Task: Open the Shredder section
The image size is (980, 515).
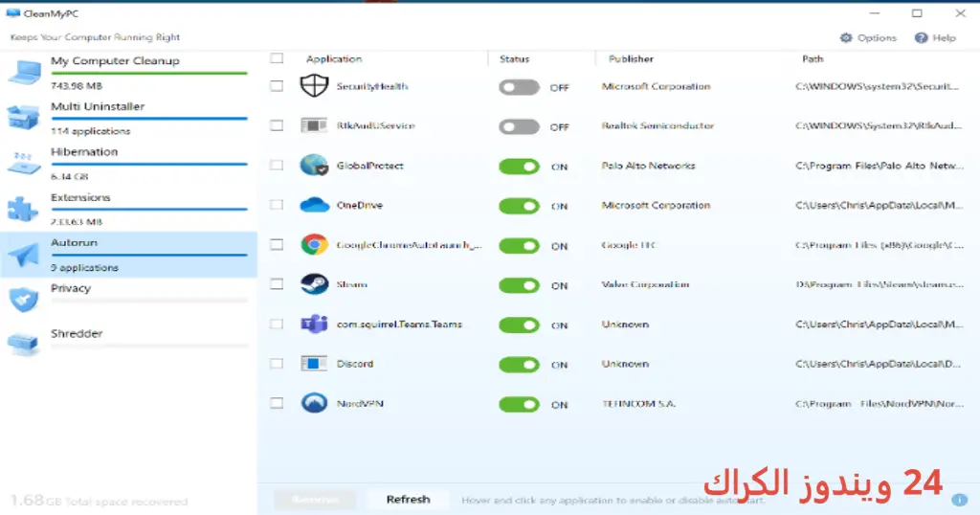Action: tap(128, 345)
